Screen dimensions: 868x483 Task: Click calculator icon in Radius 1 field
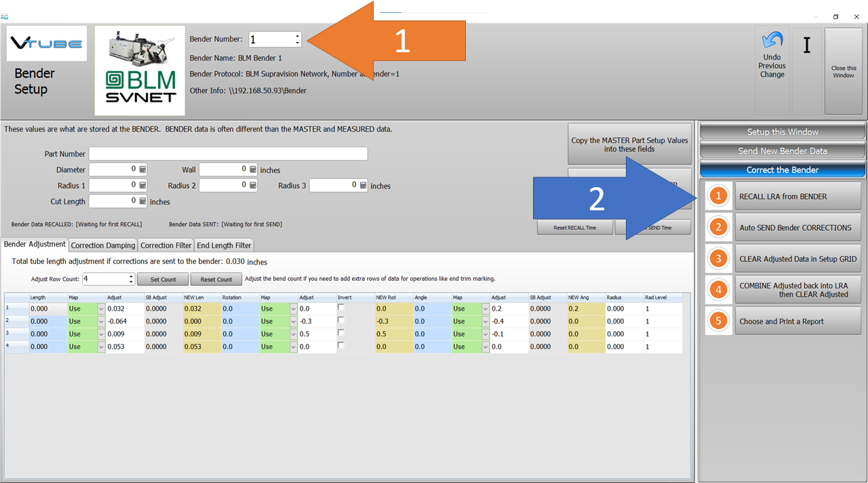pos(142,185)
